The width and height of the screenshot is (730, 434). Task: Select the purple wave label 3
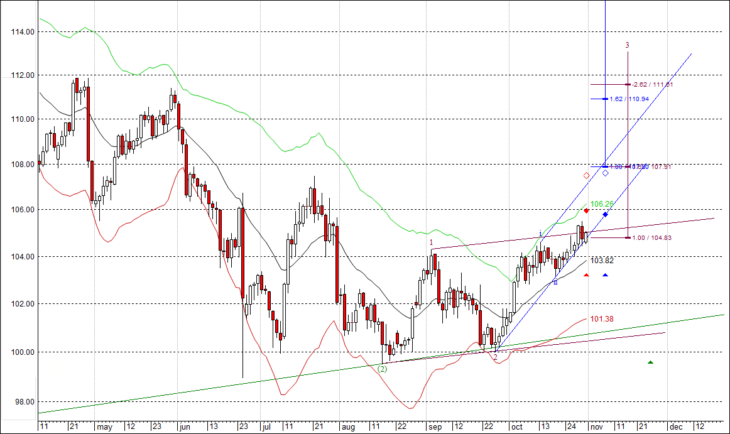627,45
